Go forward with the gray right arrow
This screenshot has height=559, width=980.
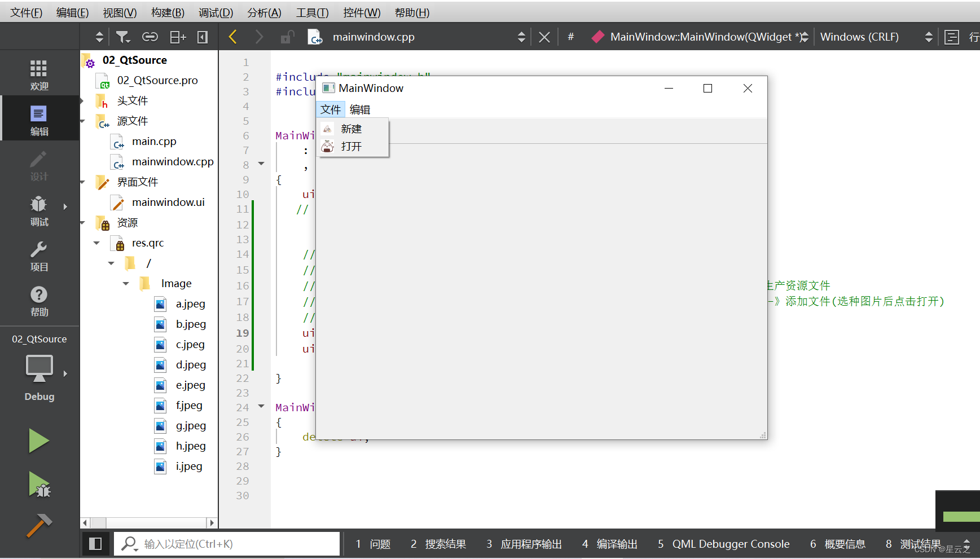(259, 37)
